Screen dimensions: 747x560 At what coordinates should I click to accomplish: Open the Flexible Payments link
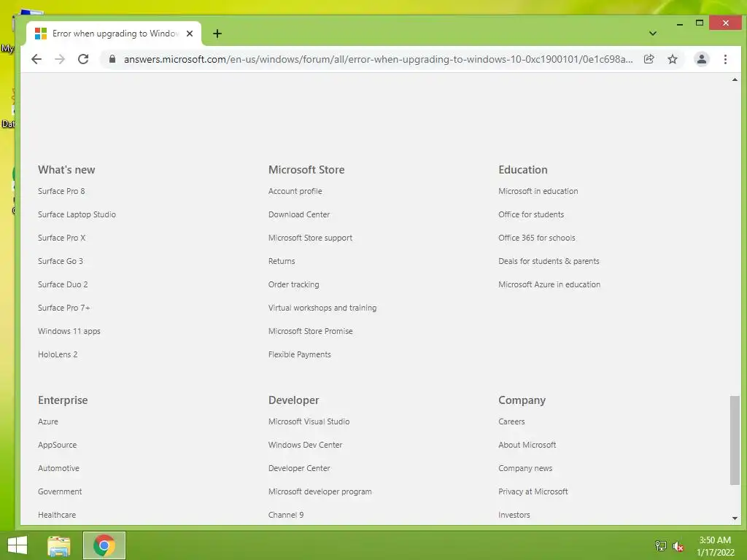click(x=299, y=354)
